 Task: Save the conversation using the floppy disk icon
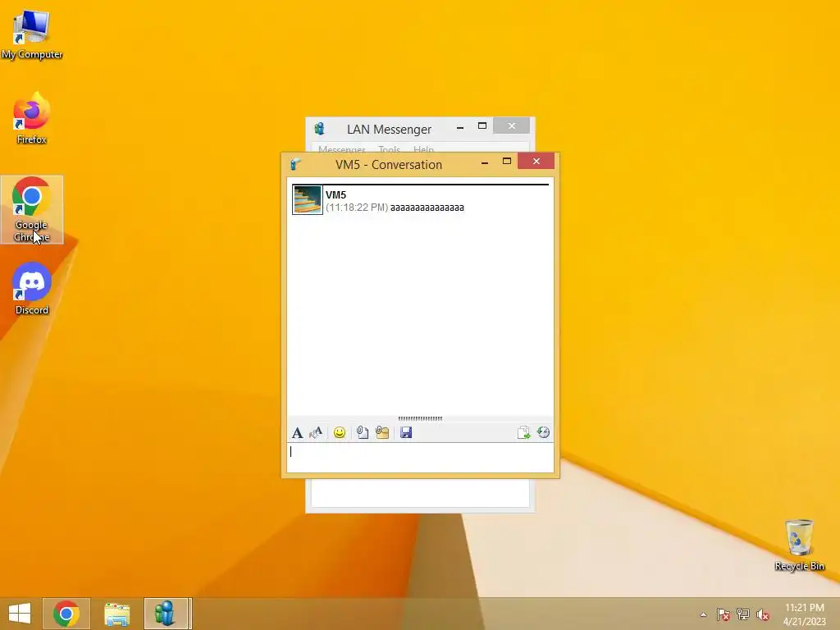[406, 432]
